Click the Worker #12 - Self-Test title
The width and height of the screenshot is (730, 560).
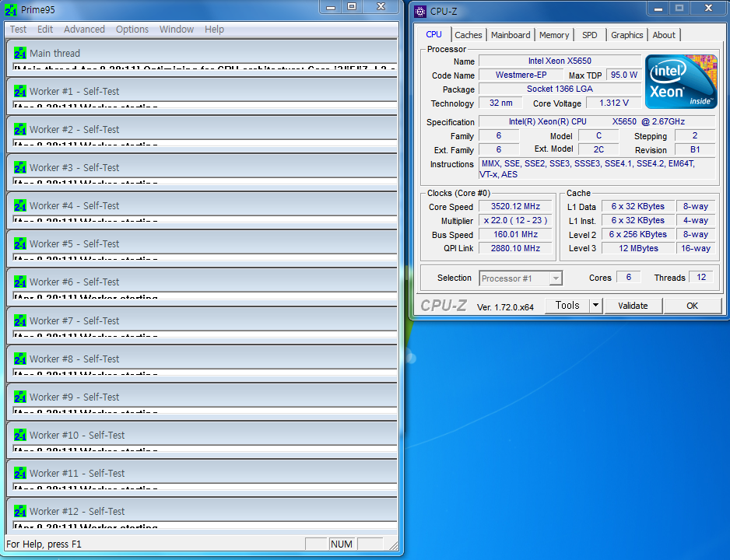tap(77, 512)
